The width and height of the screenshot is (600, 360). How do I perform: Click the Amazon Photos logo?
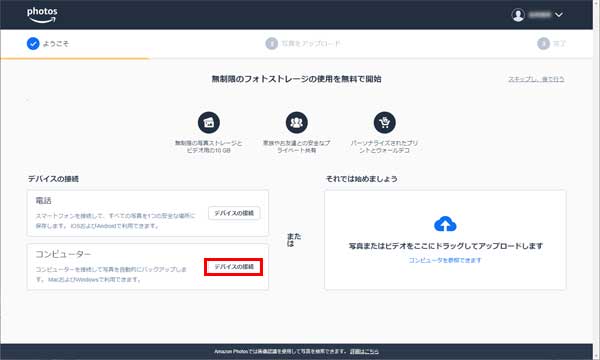coord(42,15)
